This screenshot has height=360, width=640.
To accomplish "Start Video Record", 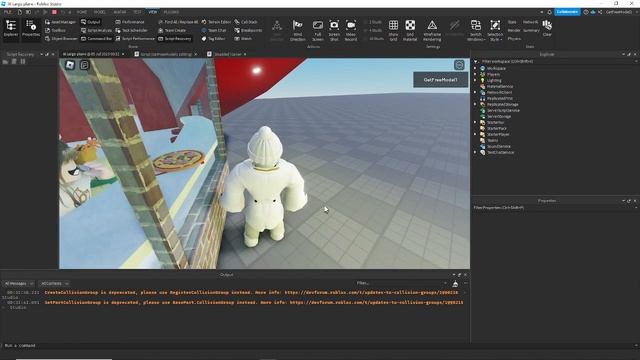I will [x=351, y=31].
